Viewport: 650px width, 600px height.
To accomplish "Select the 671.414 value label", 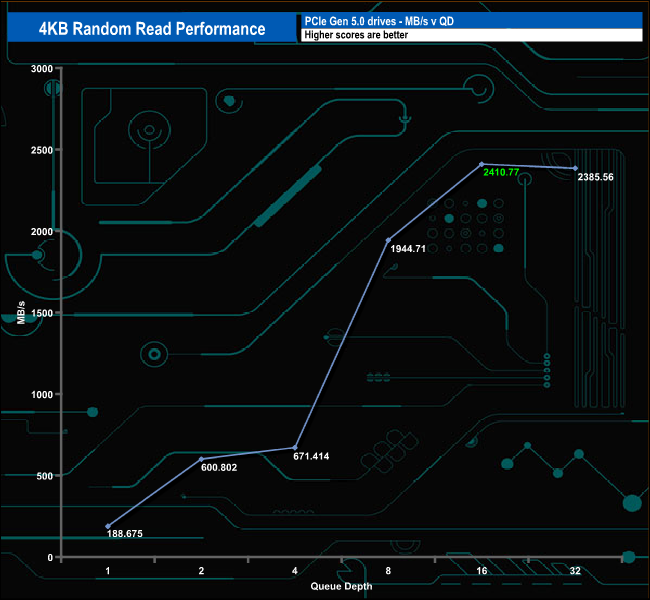I will (311, 456).
